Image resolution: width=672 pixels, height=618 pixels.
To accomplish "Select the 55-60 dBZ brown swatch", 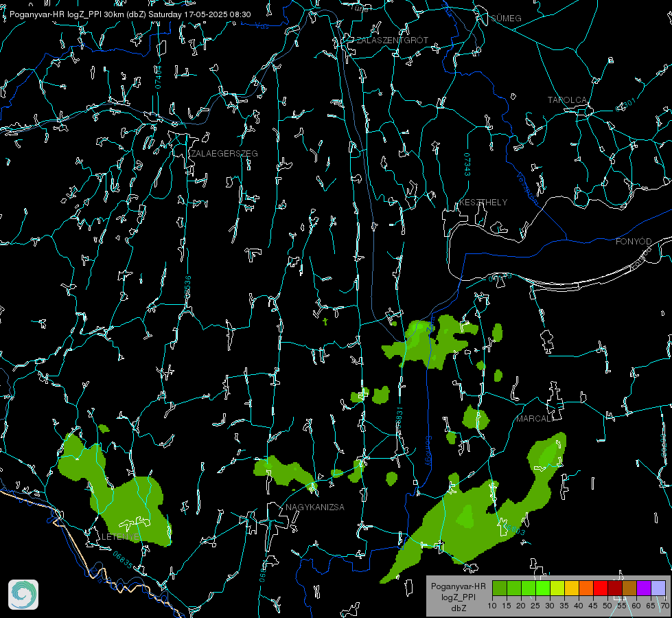I will tap(629, 588).
